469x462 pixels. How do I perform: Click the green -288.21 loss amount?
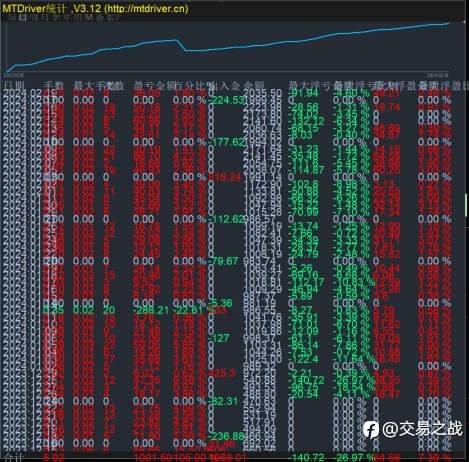coord(151,310)
